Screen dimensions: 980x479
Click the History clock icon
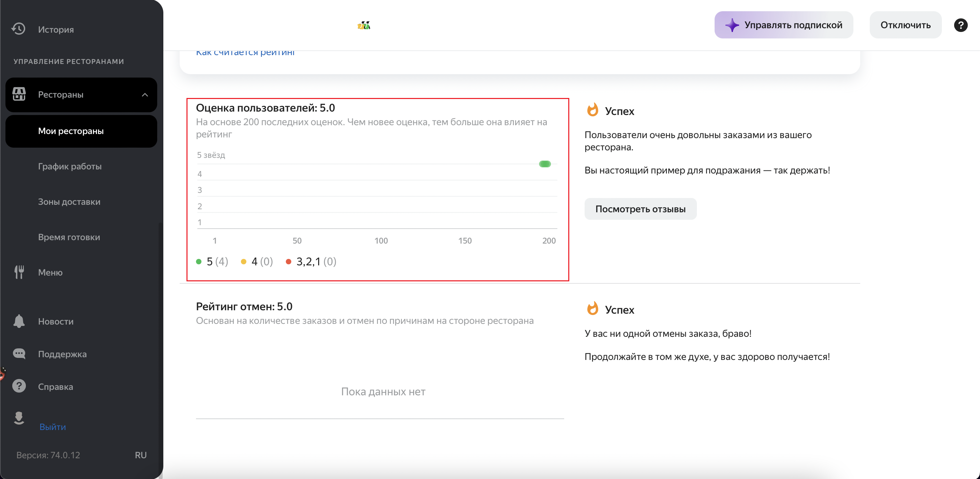[x=18, y=29]
